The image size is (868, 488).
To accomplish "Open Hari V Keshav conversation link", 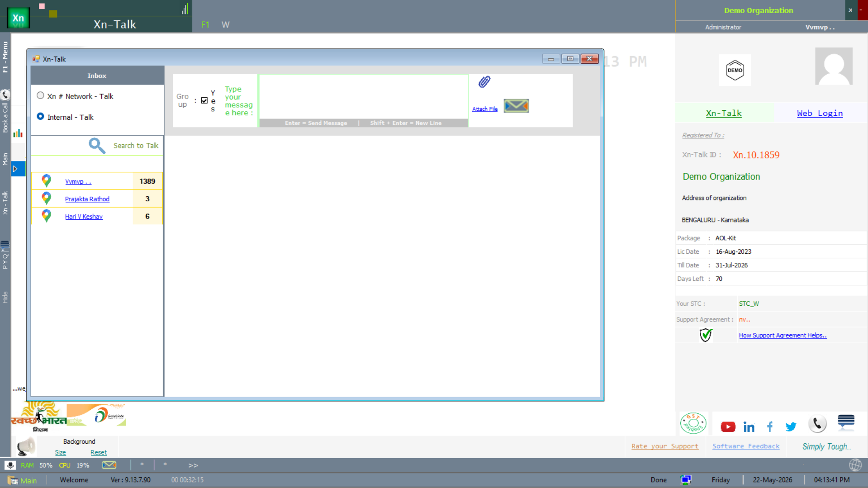I will pos(84,217).
